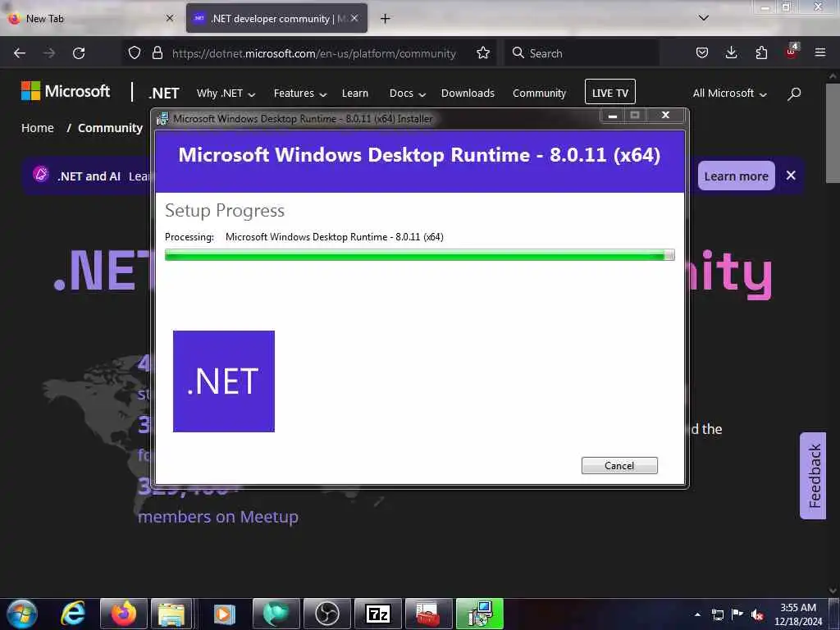Viewport: 840px width, 630px height.
Task: Click the 'Setup Progress' heading
Action: click(x=225, y=211)
